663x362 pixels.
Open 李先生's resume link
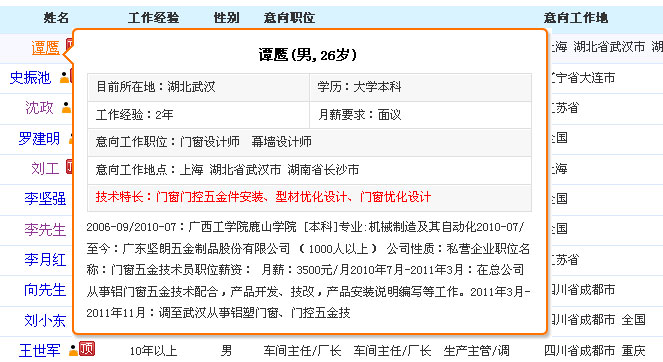click(x=45, y=229)
